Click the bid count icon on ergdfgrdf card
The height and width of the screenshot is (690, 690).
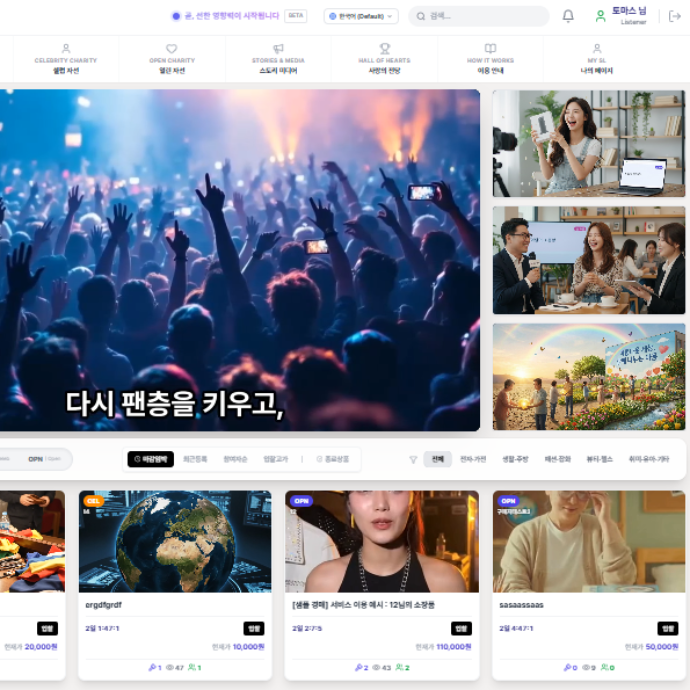[152, 668]
